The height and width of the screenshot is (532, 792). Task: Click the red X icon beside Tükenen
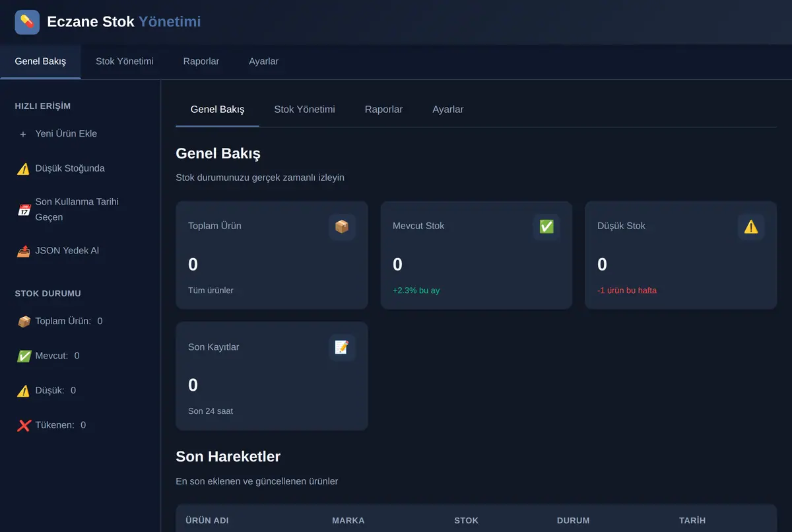(24, 425)
